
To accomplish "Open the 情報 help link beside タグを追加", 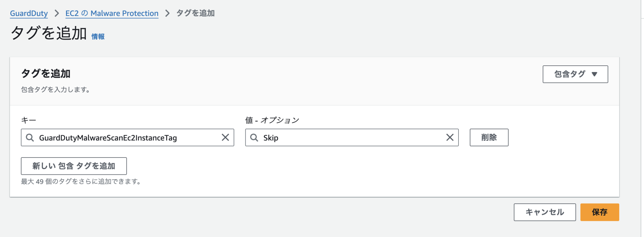I will (98, 36).
